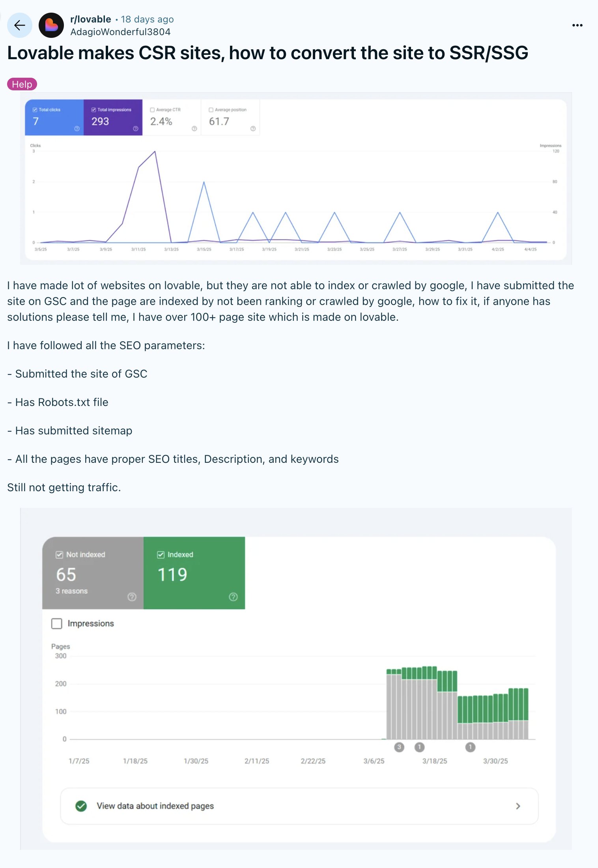Toggle the Not indexed checkbox
The image size is (598, 868).
tap(60, 555)
